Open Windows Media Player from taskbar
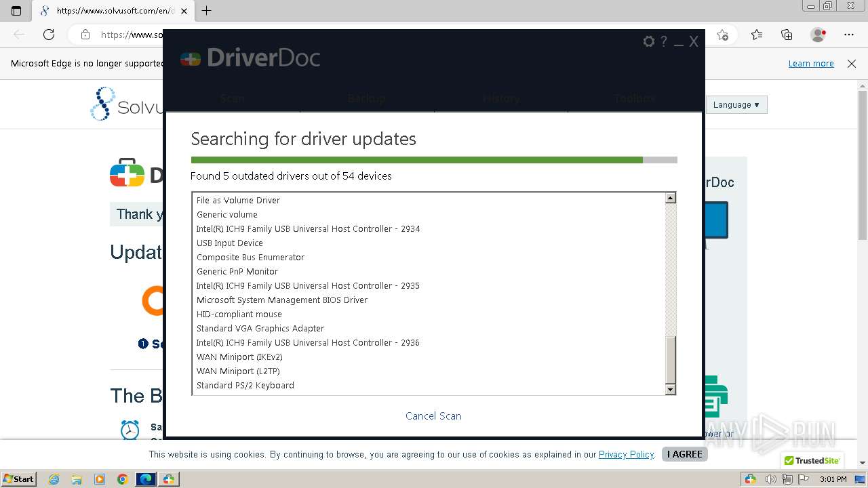The image size is (868, 488). click(100, 479)
